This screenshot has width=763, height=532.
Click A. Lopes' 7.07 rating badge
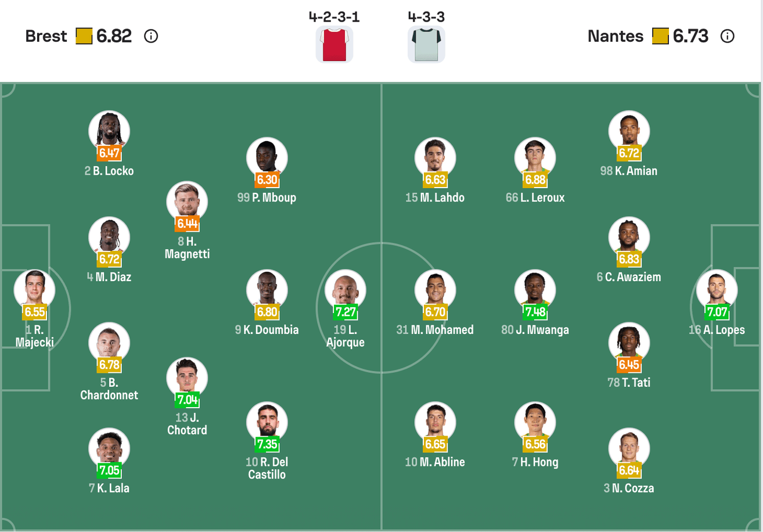(x=717, y=313)
